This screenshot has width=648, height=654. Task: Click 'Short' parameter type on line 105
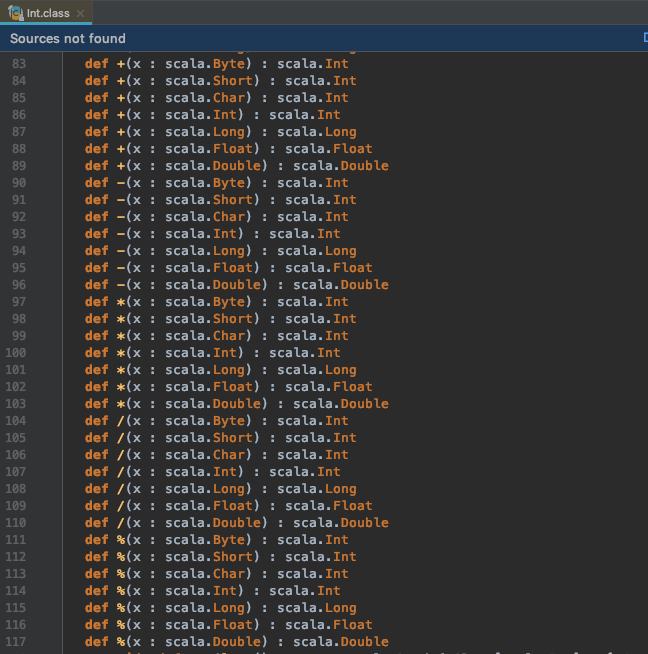pos(233,438)
